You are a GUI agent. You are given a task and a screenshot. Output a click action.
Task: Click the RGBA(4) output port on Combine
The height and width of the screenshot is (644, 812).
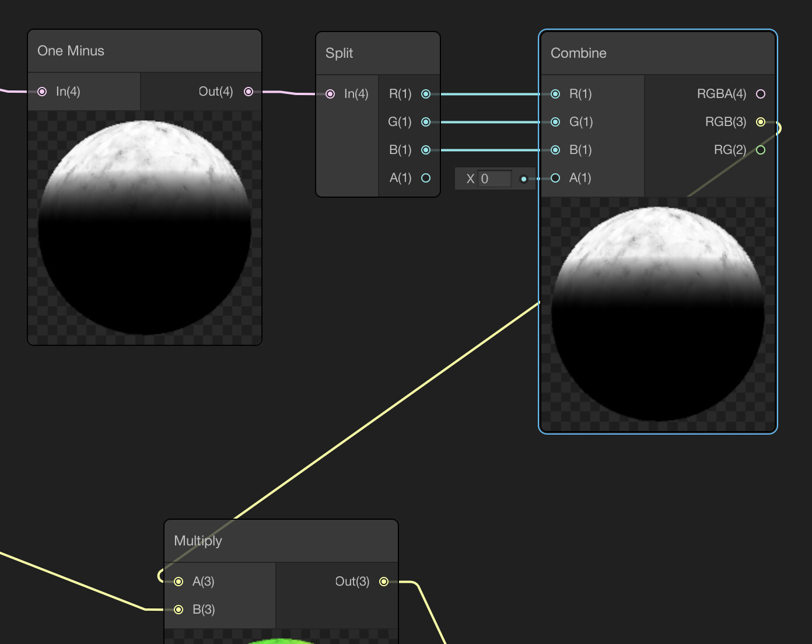(x=761, y=93)
